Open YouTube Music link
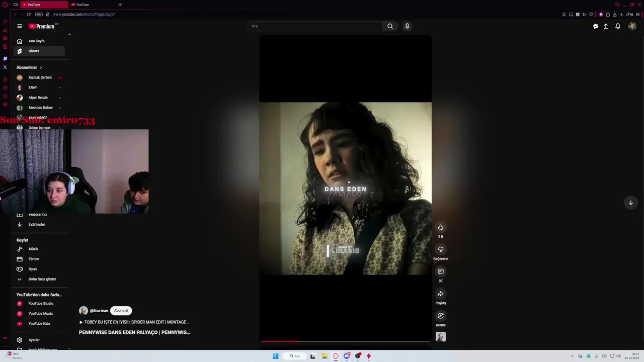This screenshot has height=362, width=644. 38,314
